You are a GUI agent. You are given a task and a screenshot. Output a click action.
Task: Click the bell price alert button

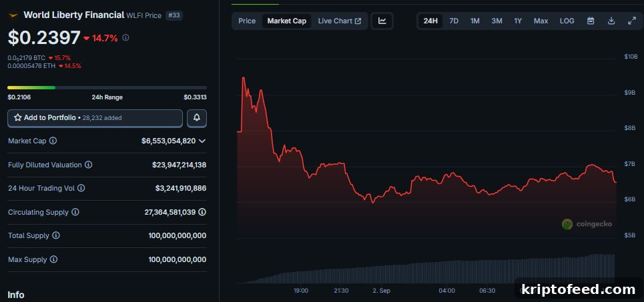pos(197,118)
